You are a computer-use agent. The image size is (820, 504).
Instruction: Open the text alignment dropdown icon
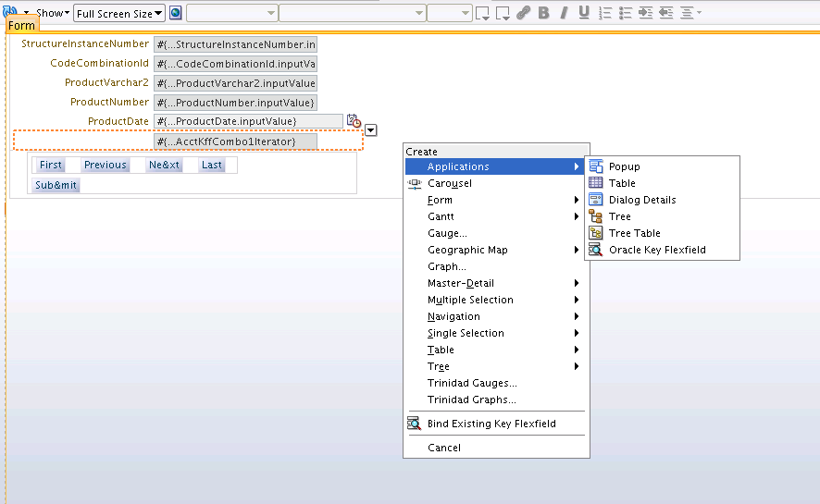690,13
